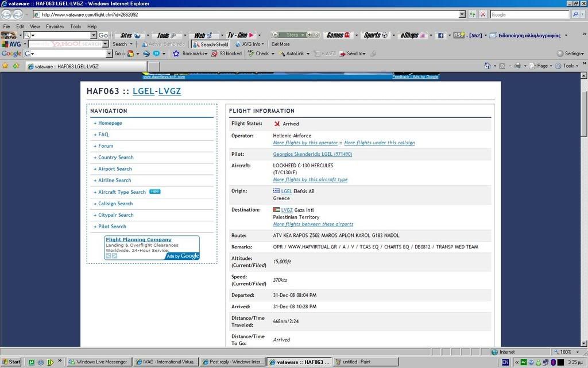Toggle the spell Check button
This screenshot has width=588, height=368.
258,53
